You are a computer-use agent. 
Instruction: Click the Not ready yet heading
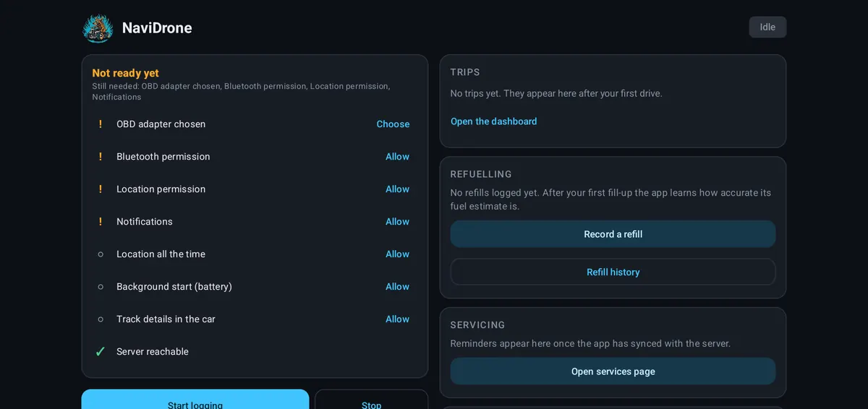126,73
